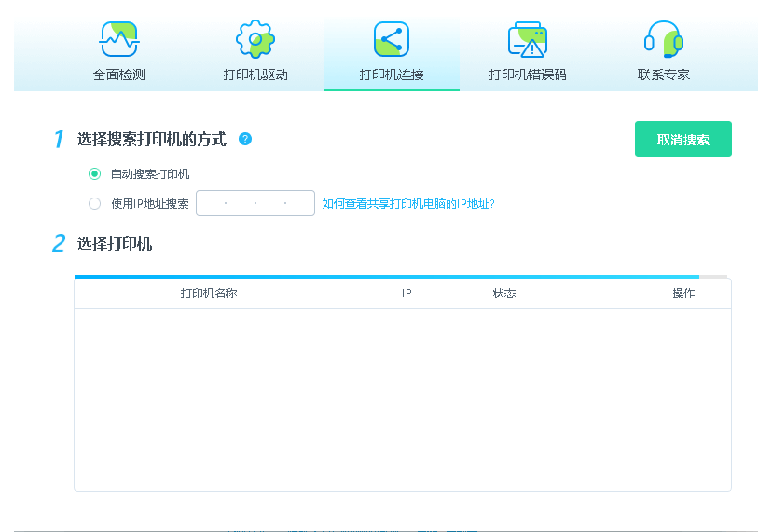
Task: Open the link about finding shared printer IP
Action: pyautogui.click(x=407, y=203)
